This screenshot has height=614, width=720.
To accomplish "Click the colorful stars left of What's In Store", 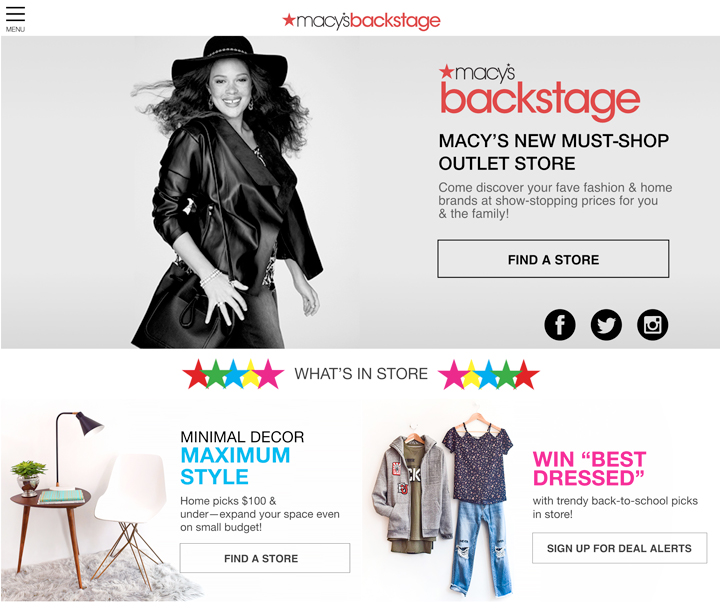I will click(233, 374).
